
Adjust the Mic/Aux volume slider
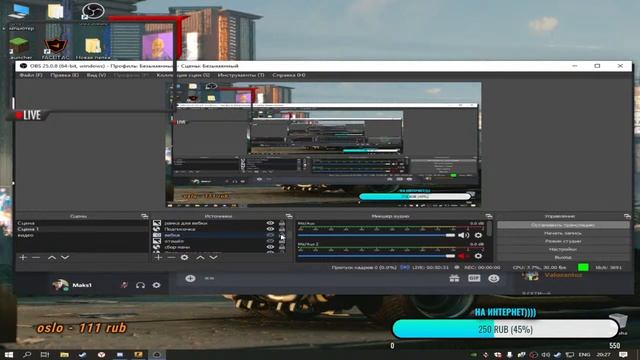pos(376,235)
